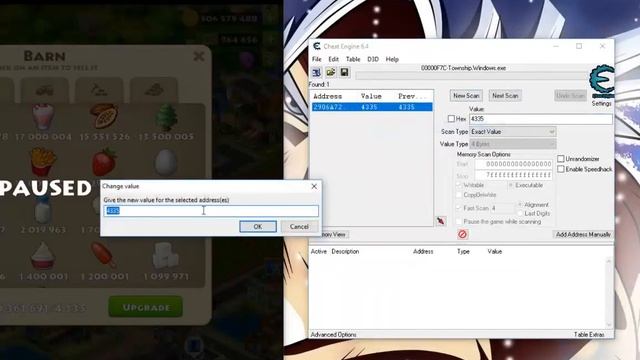Click the red arrow add-to-list icon

[441, 221]
